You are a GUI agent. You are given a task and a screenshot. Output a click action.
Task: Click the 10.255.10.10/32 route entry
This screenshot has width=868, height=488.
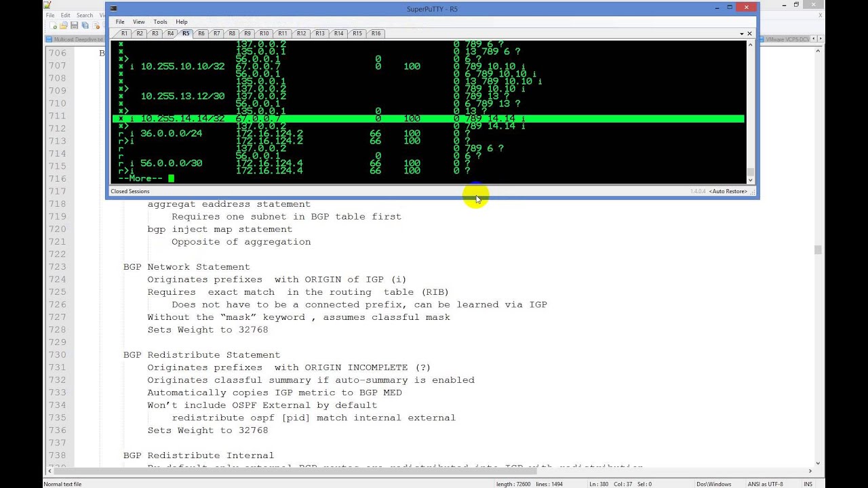[182, 66]
